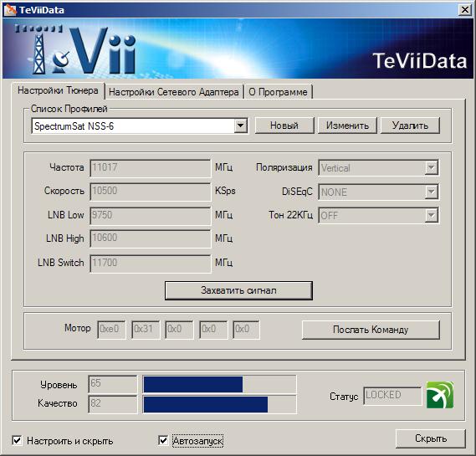Click the Мотор field showing 0xe0
The height and width of the screenshot is (456, 476).
pyautogui.click(x=111, y=330)
